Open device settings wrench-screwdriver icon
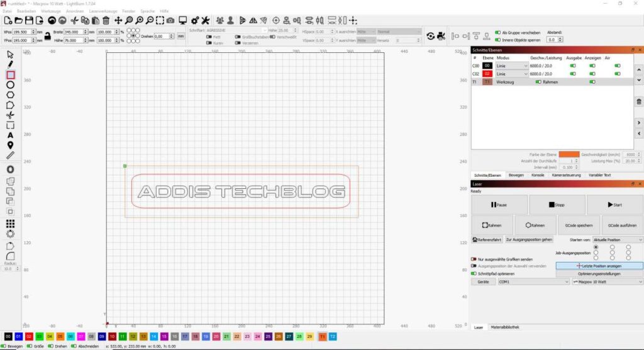This screenshot has width=644, height=350. point(206,20)
